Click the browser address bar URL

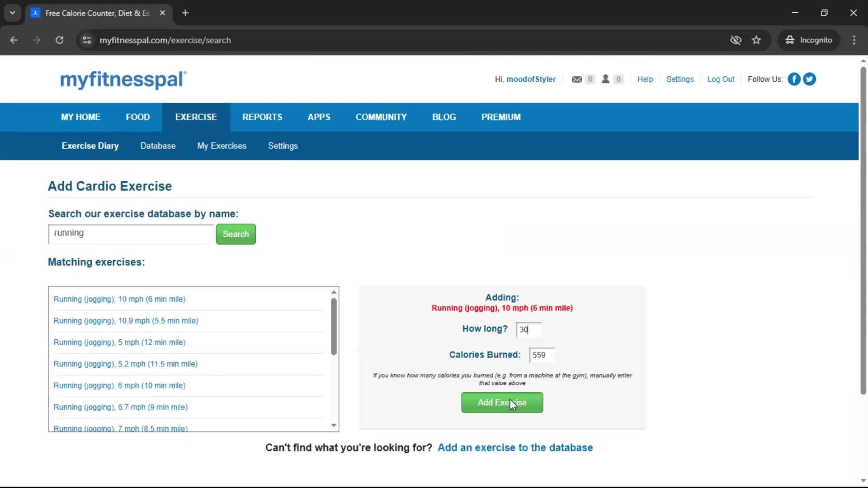pyautogui.click(x=165, y=40)
